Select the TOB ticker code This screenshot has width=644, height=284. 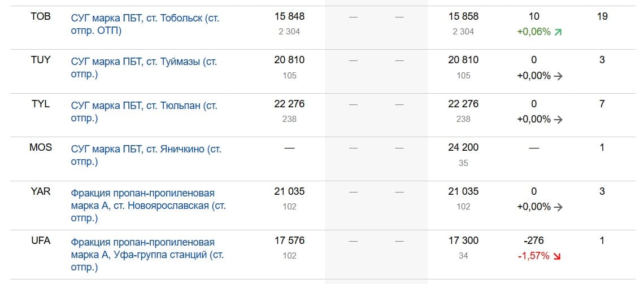[41, 16]
